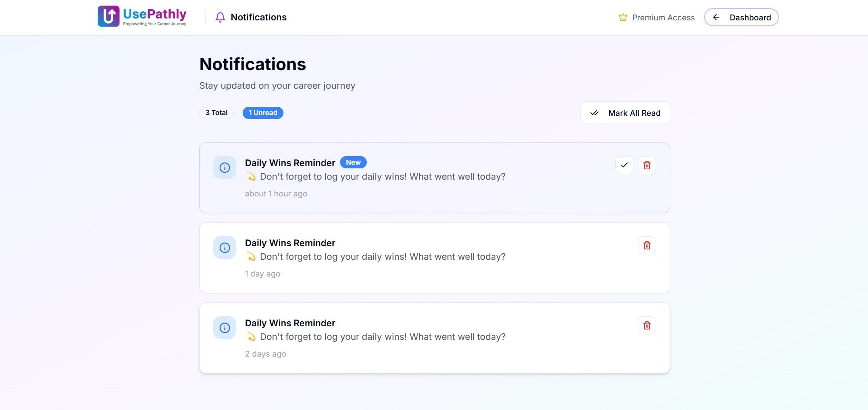Click the Notifications header title in the top bar
868x410 pixels.
point(259,17)
